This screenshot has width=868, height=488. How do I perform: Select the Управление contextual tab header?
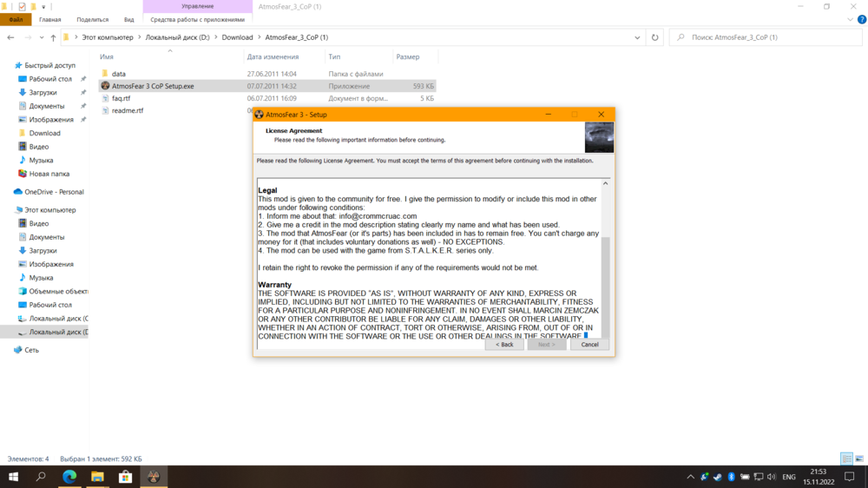pyautogui.click(x=198, y=6)
